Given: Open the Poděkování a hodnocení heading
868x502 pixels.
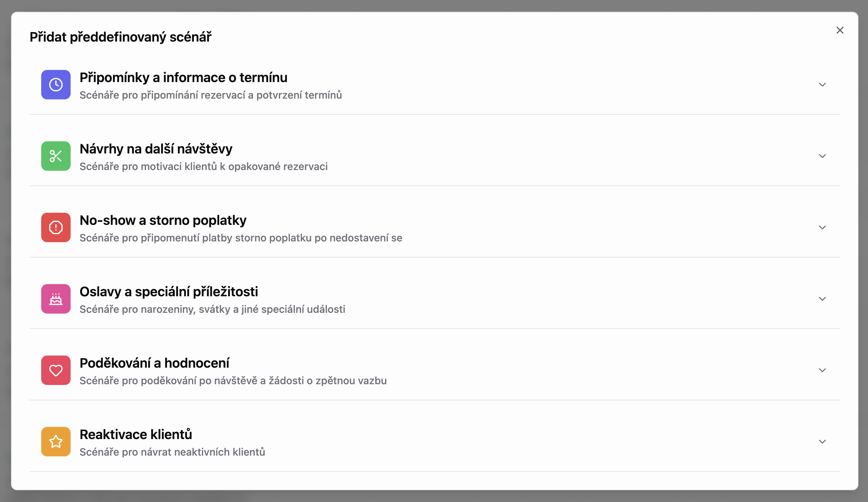Looking at the screenshot, I should [154, 363].
